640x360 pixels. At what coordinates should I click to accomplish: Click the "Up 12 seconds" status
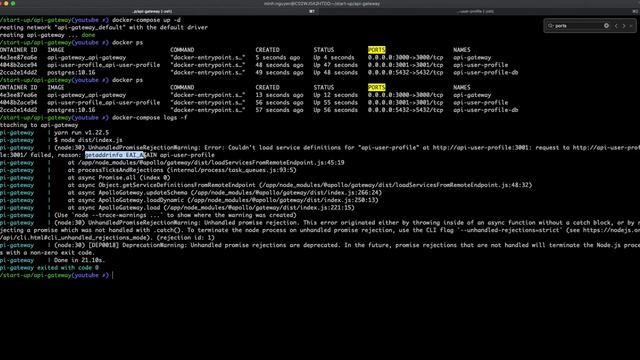coord(335,95)
